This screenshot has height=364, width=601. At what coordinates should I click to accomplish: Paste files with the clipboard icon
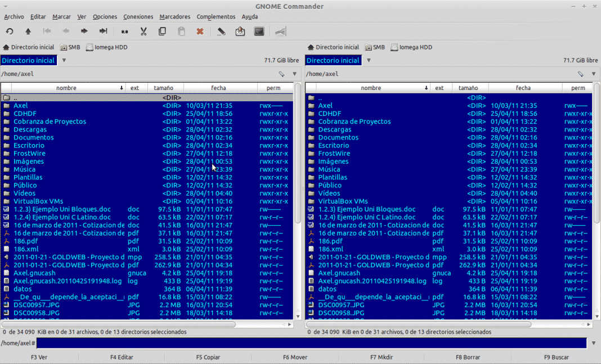181,32
